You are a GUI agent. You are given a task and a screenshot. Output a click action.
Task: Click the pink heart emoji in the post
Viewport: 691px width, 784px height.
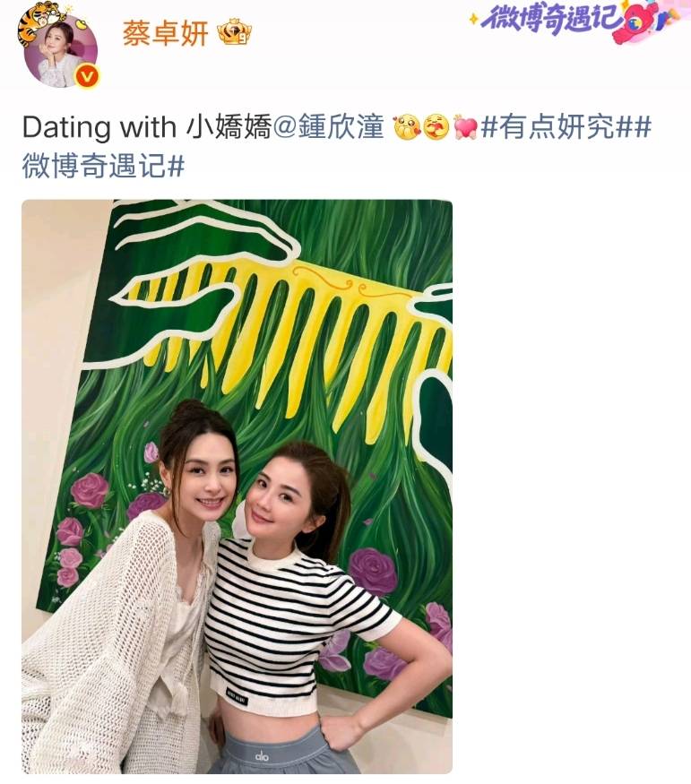pos(465,127)
